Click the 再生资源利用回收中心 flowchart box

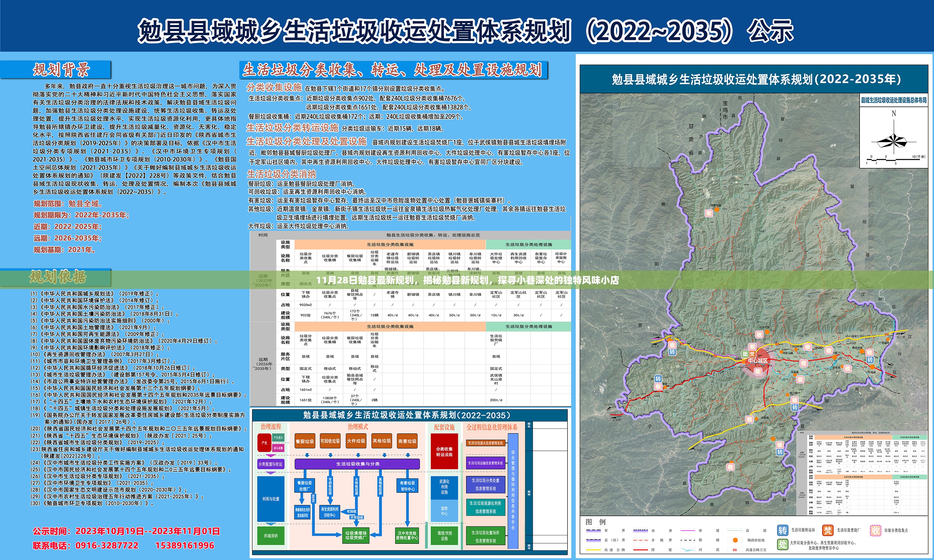click(330, 512)
